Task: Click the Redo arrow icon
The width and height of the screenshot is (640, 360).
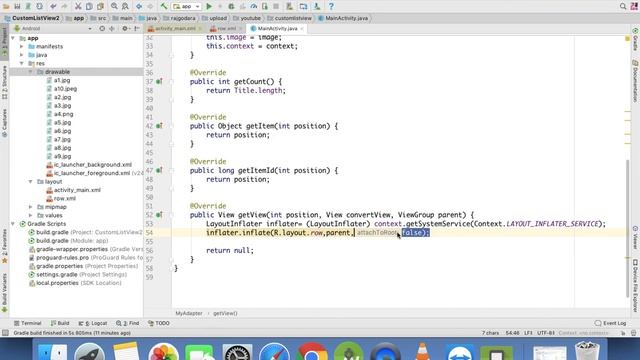Action: click(64, 7)
